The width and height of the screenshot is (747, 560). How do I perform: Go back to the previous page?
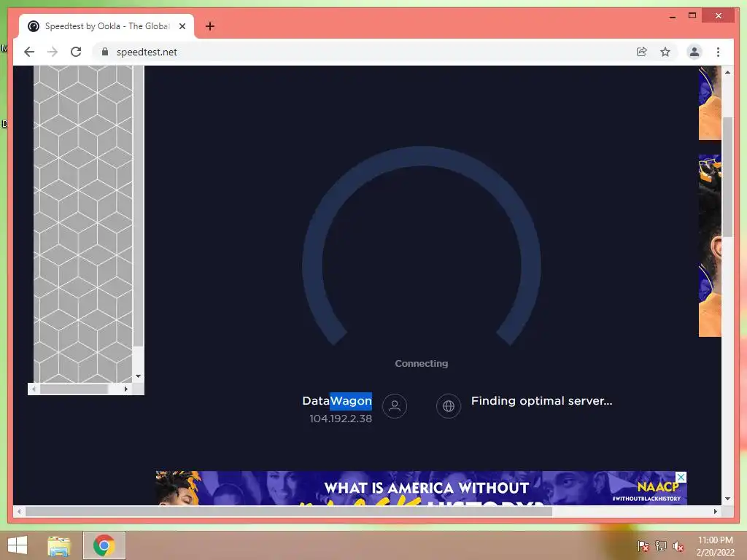point(29,52)
